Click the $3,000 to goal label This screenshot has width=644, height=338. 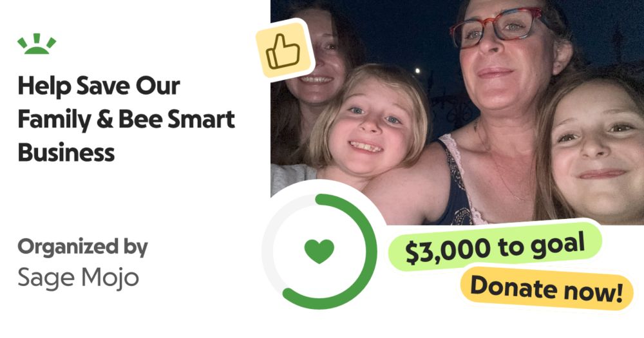[x=495, y=247]
